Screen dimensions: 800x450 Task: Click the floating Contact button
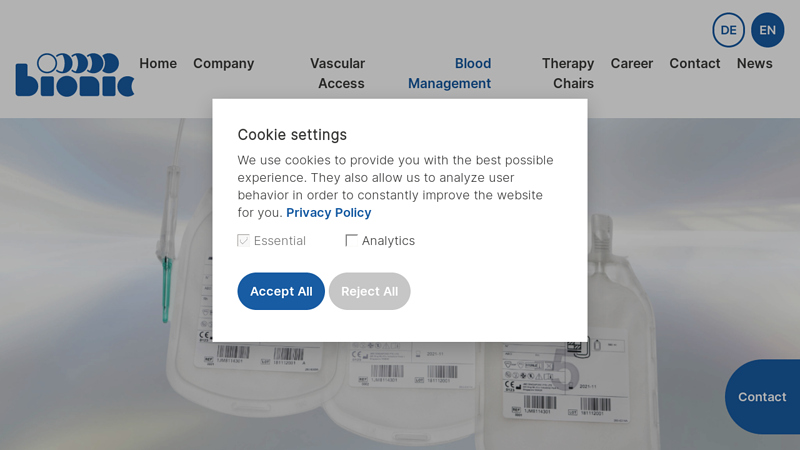point(762,397)
